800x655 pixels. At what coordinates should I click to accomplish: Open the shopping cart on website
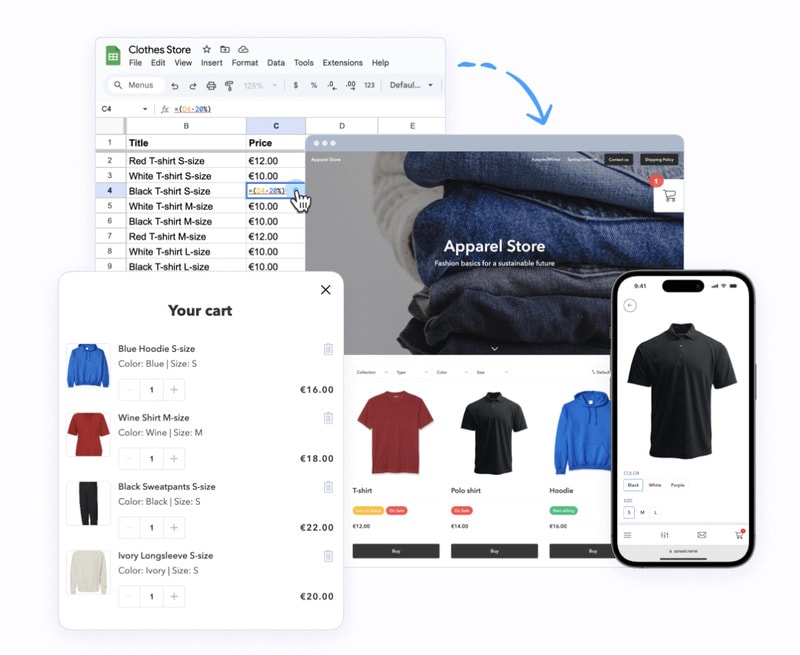point(668,196)
